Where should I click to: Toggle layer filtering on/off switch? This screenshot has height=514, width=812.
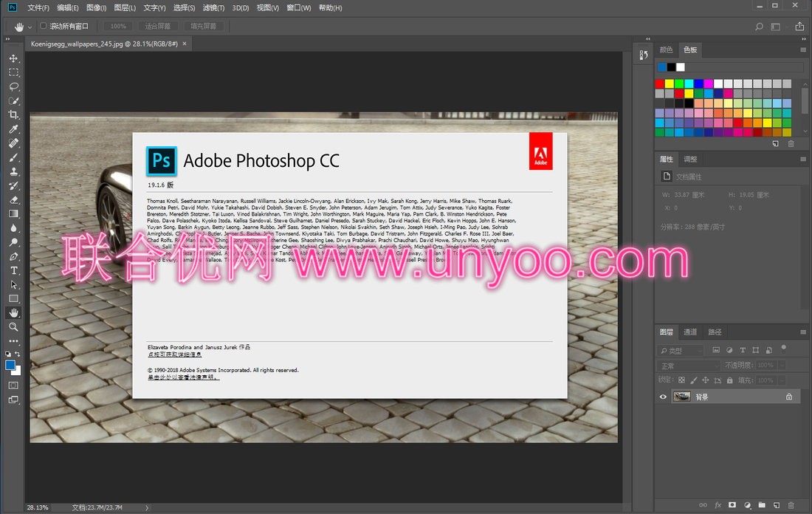coord(783,348)
